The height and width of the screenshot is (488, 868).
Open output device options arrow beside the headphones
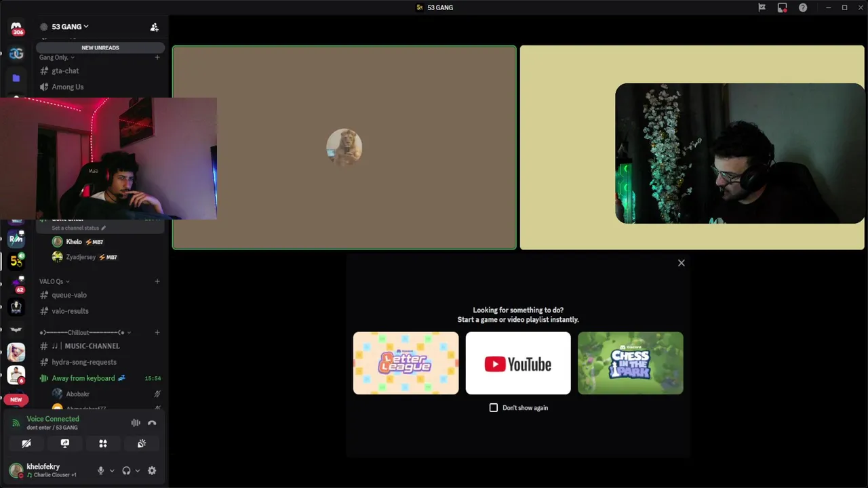[x=138, y=470]
